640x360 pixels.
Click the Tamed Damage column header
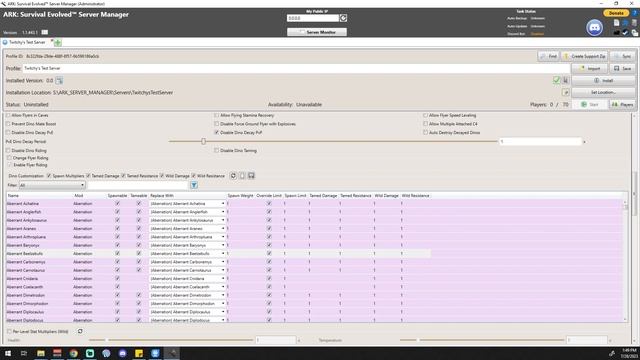click(323, 196)
